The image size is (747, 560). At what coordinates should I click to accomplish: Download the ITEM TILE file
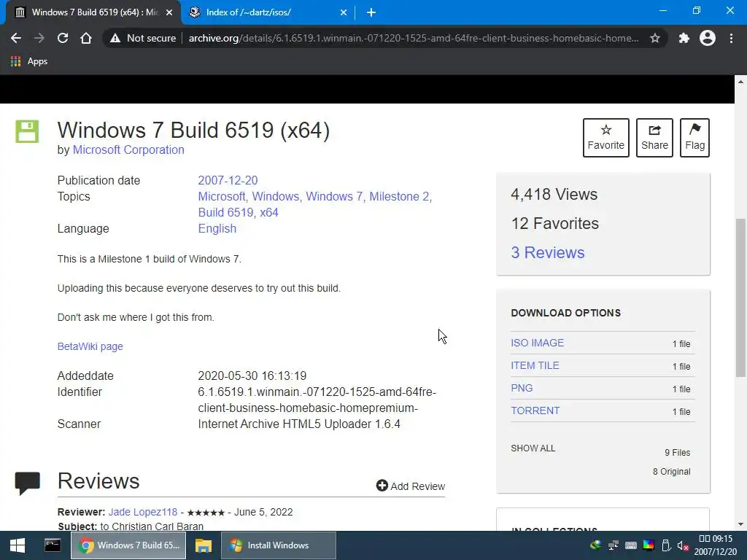pos(535,365)
